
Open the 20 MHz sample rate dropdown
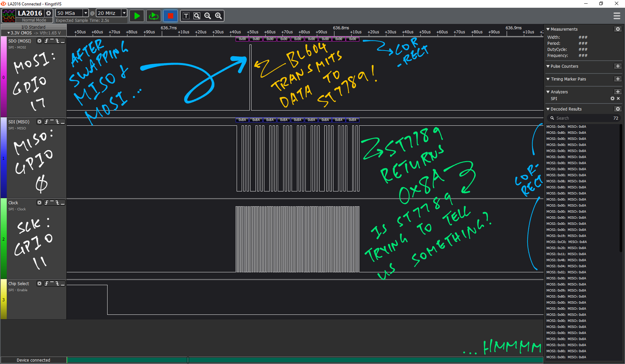[x=124, y=13]
